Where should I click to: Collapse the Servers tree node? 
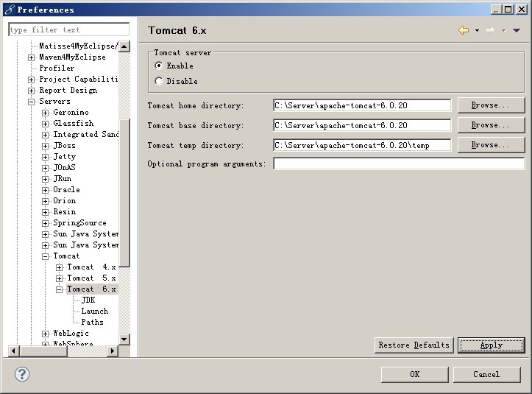point(31,102)
